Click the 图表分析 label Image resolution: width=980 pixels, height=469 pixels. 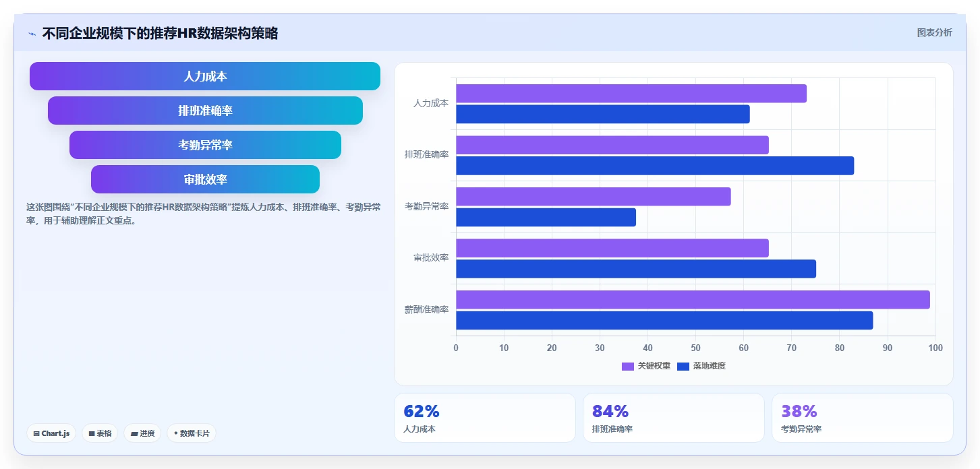pyautogui.click(x=934, y=32)
